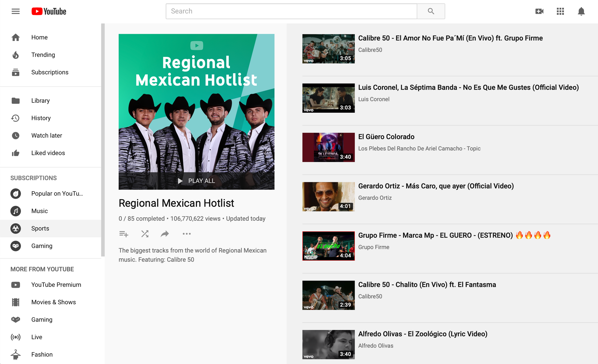Click the sidebar vertical scrollbar
The width and height of the screenshot is (598, 364).
tap(103, 140)
